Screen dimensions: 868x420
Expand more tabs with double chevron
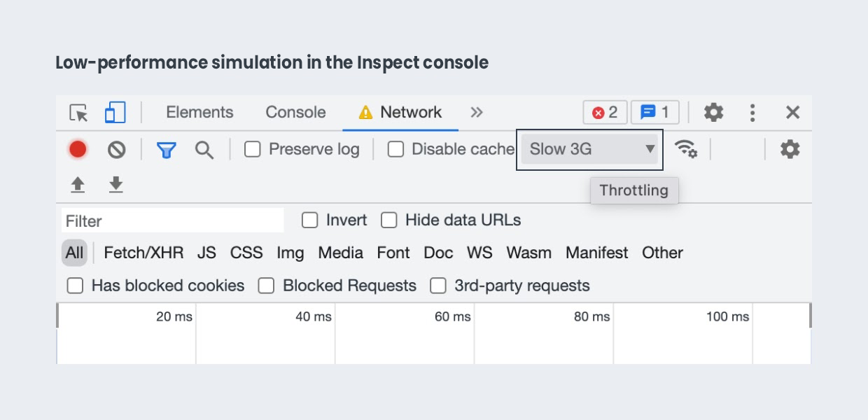click(477, 113)
